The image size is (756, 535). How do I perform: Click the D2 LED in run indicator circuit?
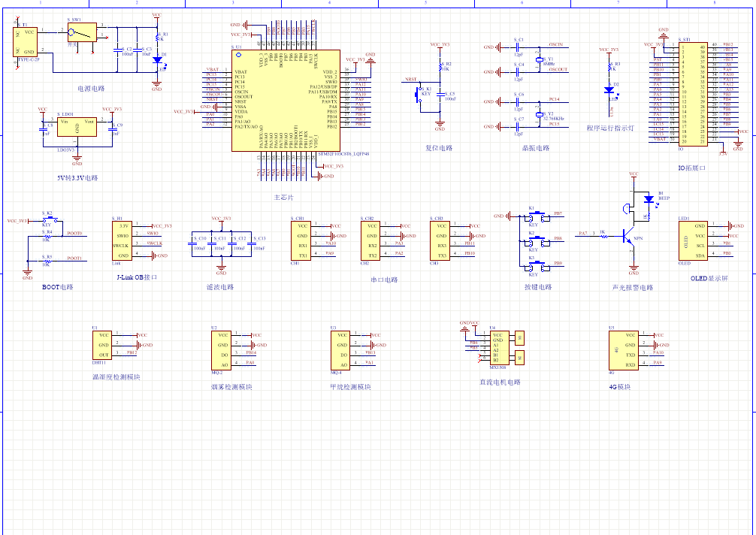[x=608, y=89]
